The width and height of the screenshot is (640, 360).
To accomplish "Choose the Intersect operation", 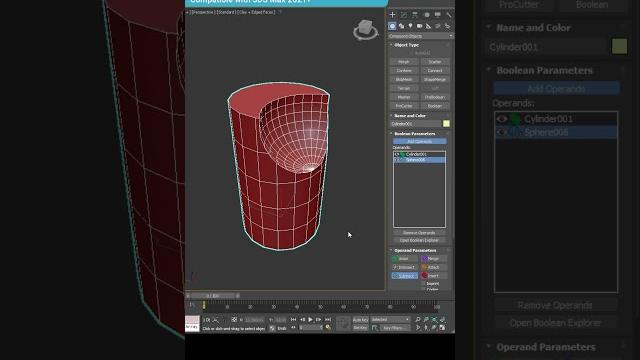I will [404, 267].
